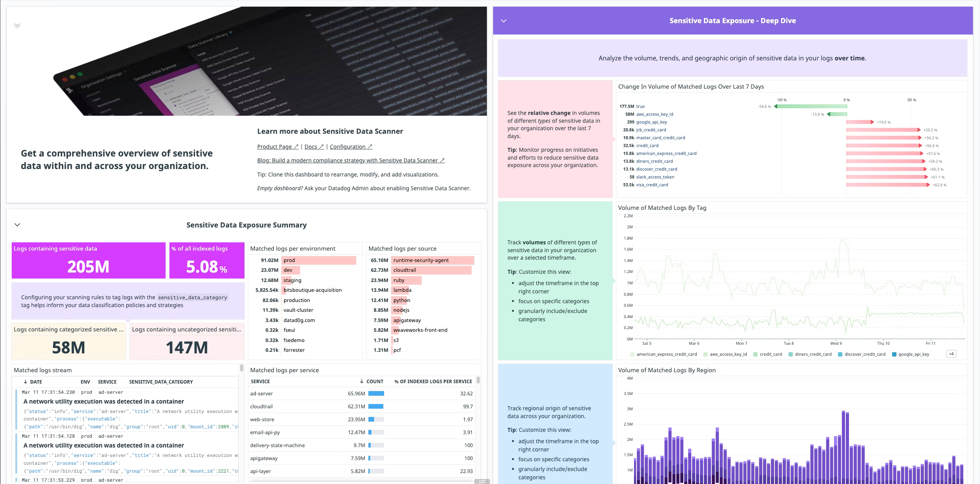
Task: Collapse the Sensitive Data Exposure Summary group
Action: 17,225
